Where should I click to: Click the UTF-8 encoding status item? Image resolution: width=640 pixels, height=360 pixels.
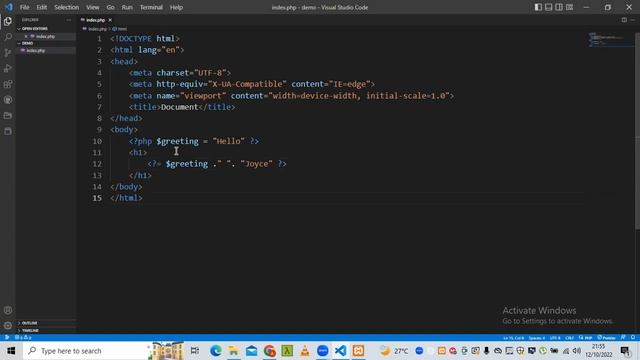click(555, 338)
